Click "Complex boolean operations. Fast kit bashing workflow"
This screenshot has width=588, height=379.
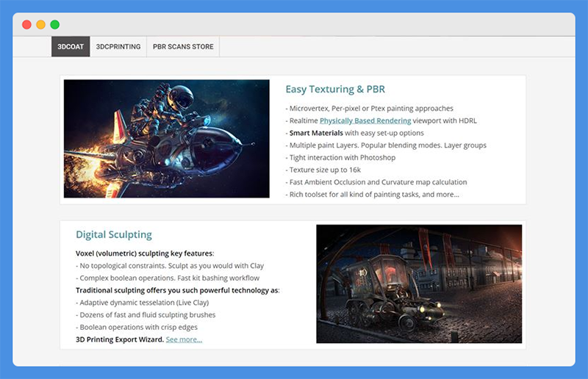[x=168, y=278]
